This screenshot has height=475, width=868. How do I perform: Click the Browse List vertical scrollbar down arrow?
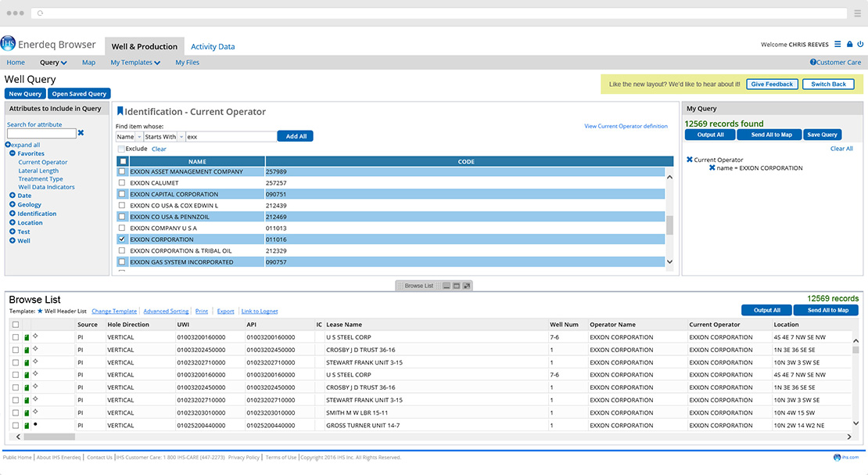(855, 423)
